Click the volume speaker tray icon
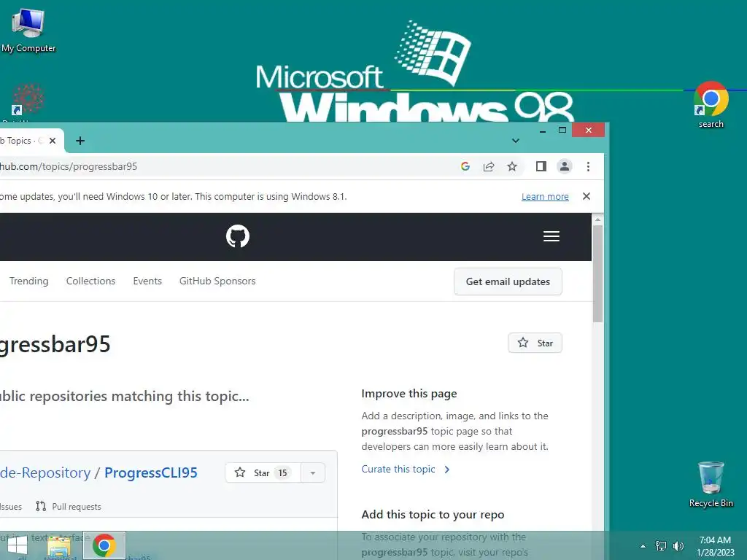Viewport: 747px width, 560px height. [x=678, y=545]
